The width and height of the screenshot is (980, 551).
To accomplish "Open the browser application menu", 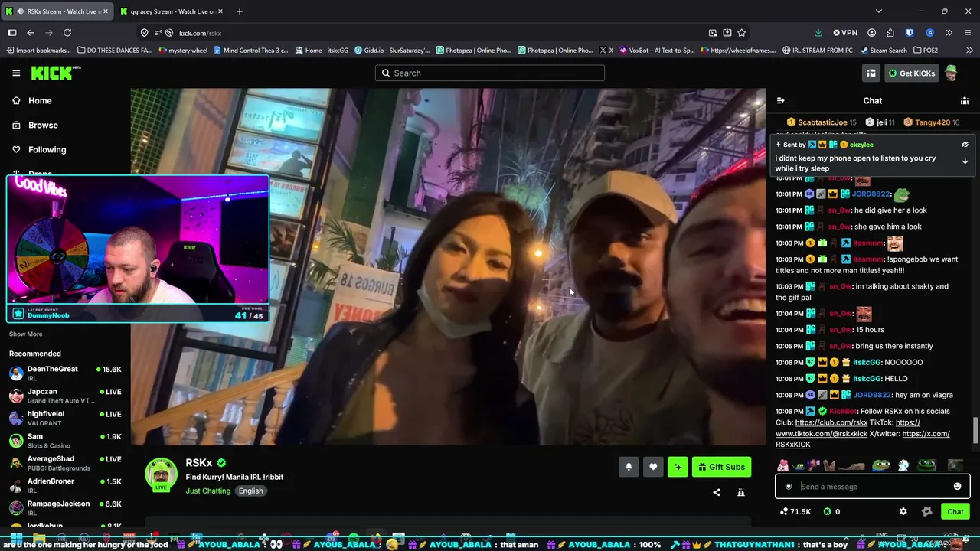I will [x=968, y=33].
